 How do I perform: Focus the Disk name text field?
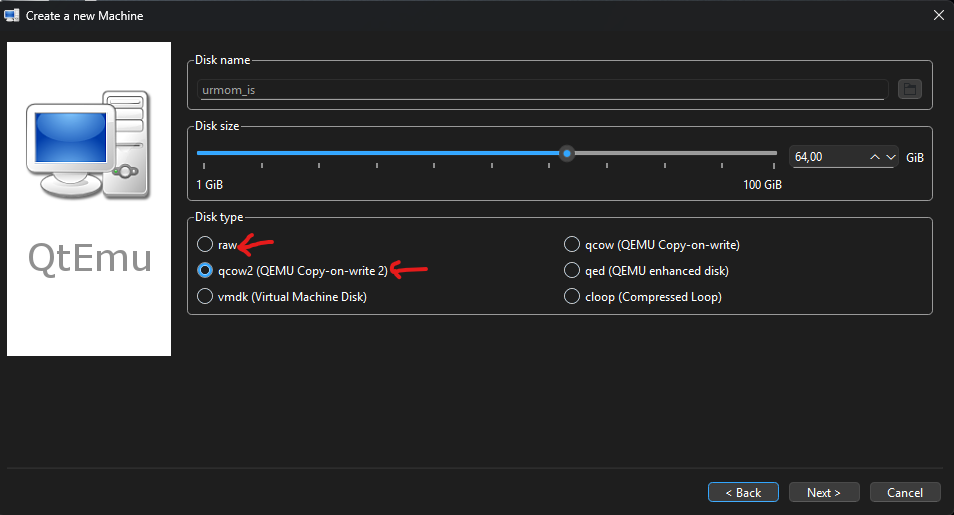pyautogui.click(x=540, y=90)
